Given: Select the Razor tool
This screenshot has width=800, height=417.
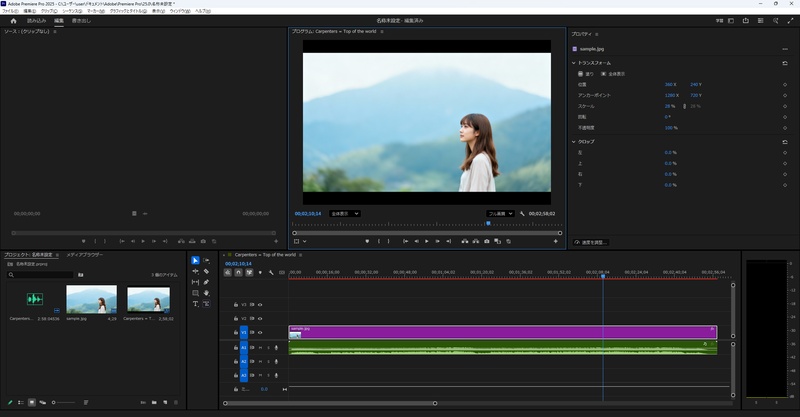Looking at the screenshot, I should (x=206, y=271).
